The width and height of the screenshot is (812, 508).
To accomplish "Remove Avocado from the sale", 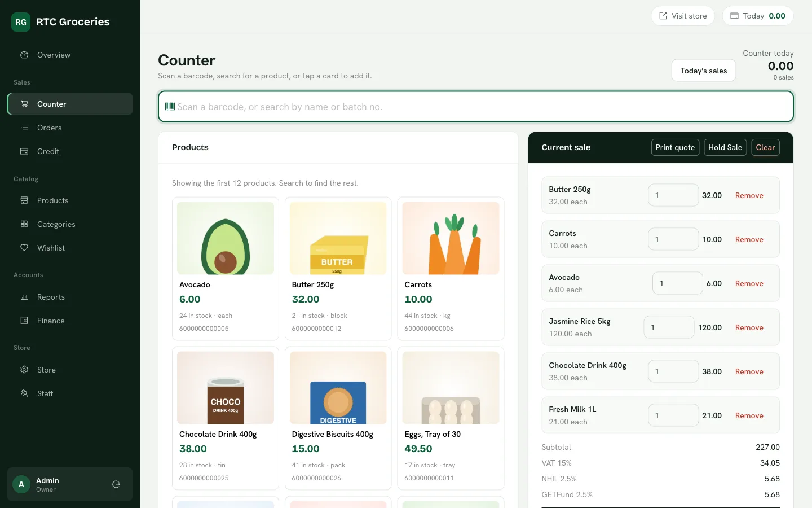I will tap(749, 283).
